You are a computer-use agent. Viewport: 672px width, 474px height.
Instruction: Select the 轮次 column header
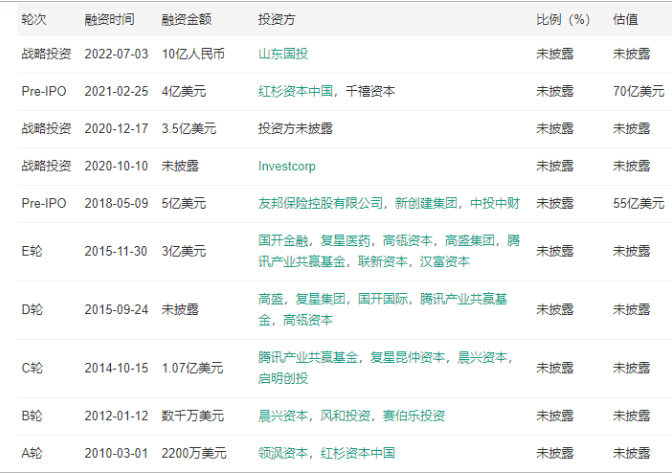pos(34,19)
